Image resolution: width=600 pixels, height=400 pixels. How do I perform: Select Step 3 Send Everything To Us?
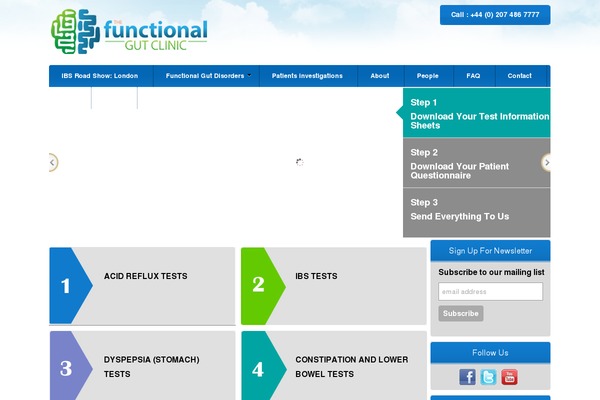click(x=476, y=212)
